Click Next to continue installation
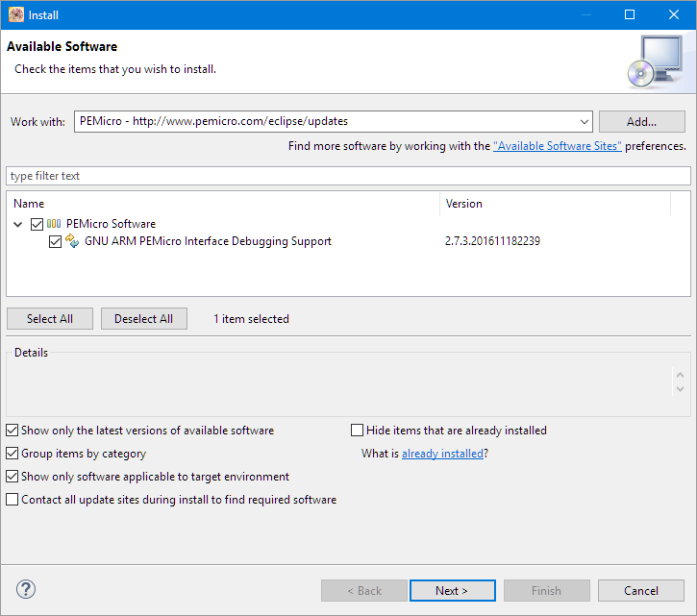 (x=453, y=591)
